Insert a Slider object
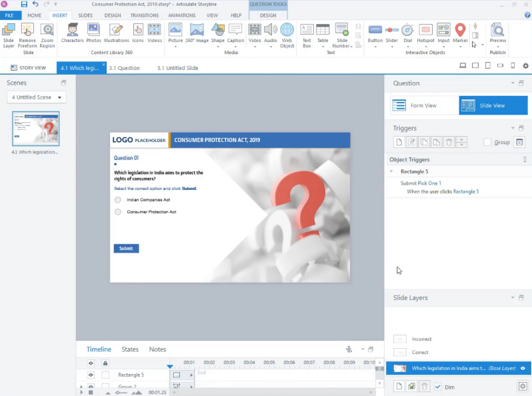 [x=391, y=33]
